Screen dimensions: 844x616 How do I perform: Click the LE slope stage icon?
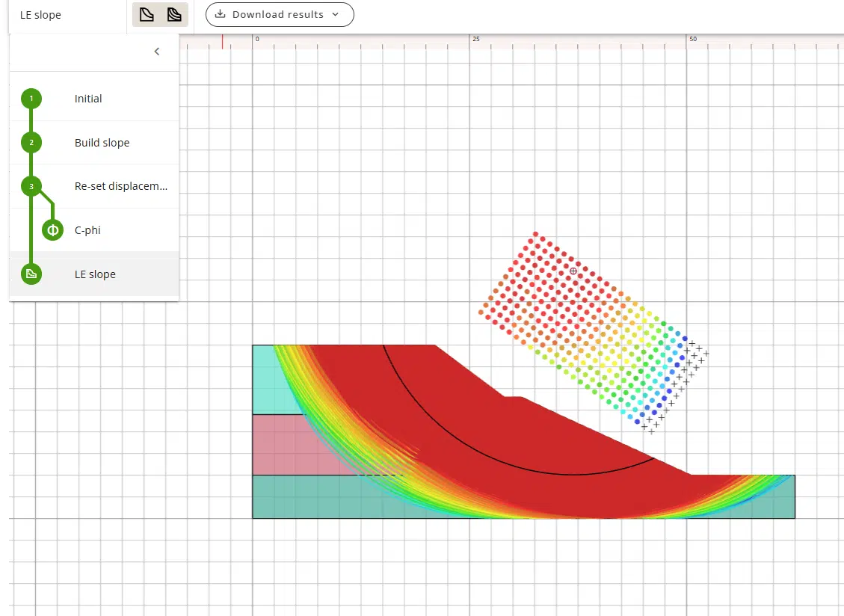coord(31,274)
